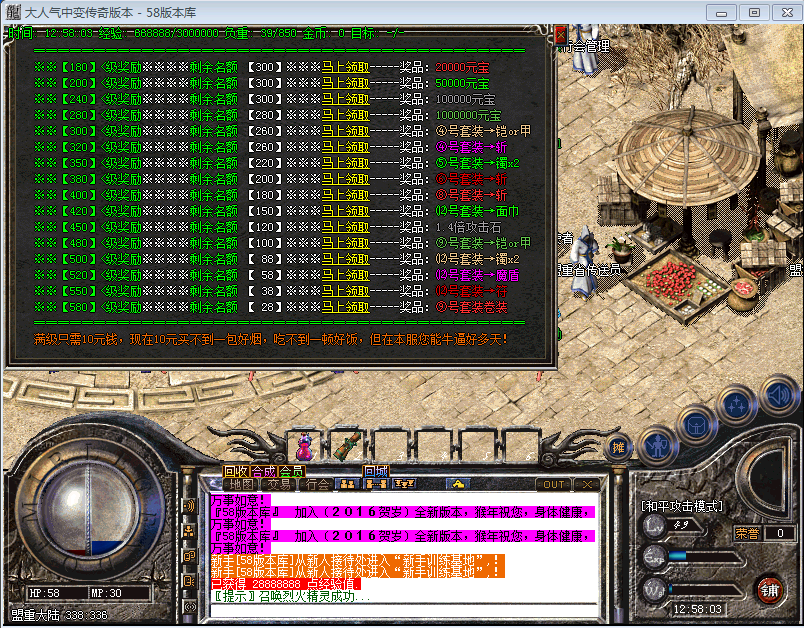This screenshot has width=804, height=628.
Task: Claim level 240 reward via 马上领取
Action: click(x=346, y=99)
